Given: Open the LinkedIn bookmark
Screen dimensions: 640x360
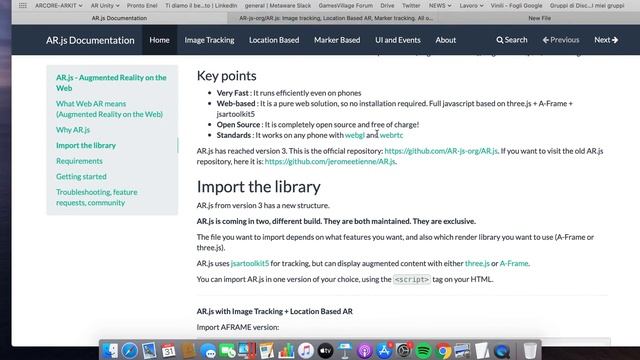Looking at the screenshot, I should click(201, 6).
